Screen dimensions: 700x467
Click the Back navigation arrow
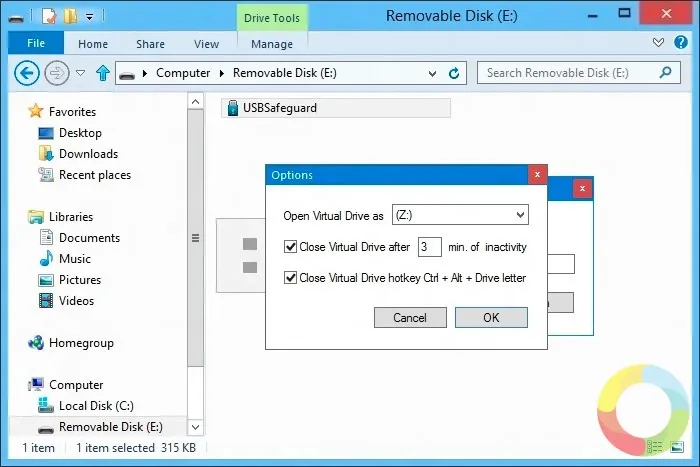pos(26,73)
